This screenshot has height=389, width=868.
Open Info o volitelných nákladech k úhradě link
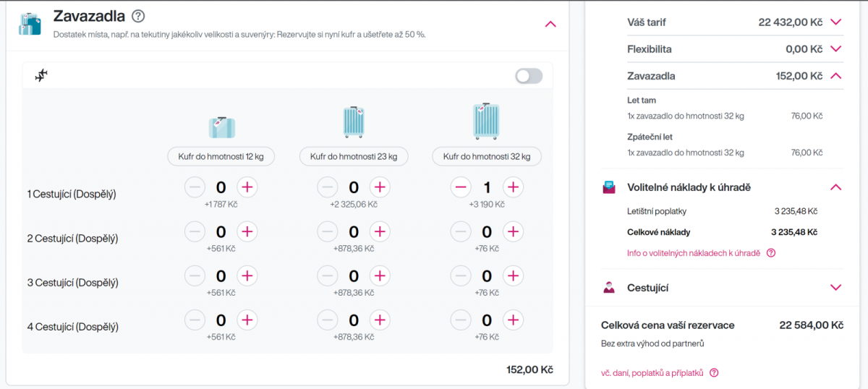(x=693, y=253)
